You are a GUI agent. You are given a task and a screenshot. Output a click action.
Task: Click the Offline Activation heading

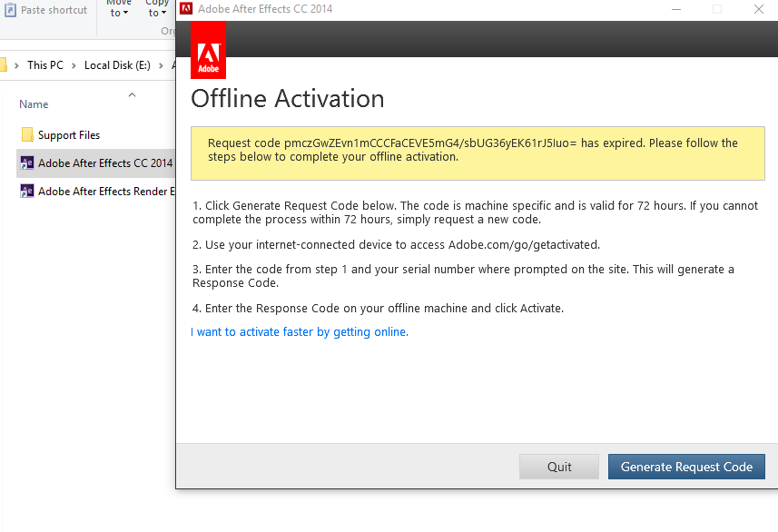287,99
